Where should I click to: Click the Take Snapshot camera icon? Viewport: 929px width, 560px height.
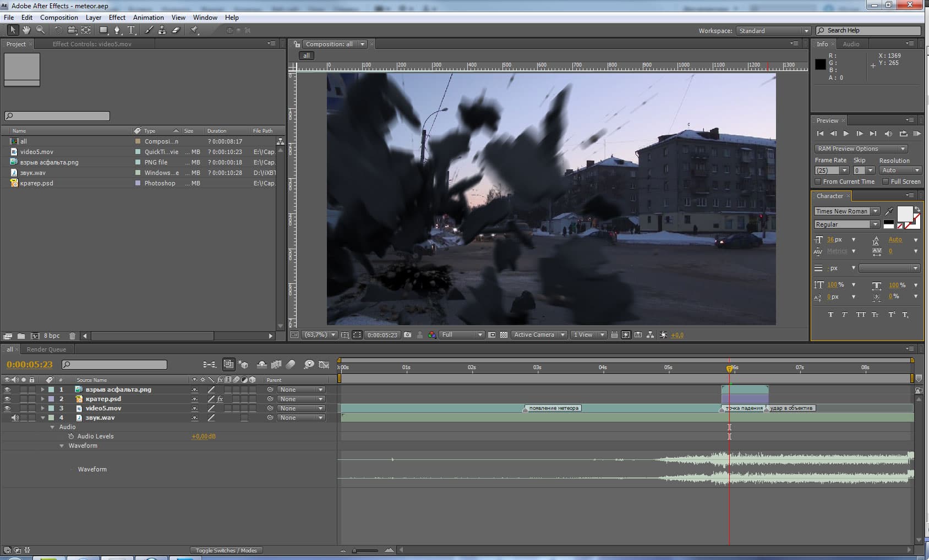point(407,334)
